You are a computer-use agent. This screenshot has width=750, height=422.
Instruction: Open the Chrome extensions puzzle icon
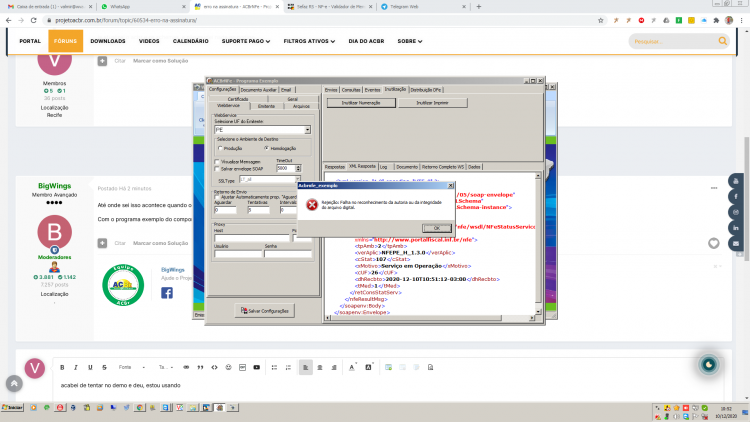tap(716, 21)
